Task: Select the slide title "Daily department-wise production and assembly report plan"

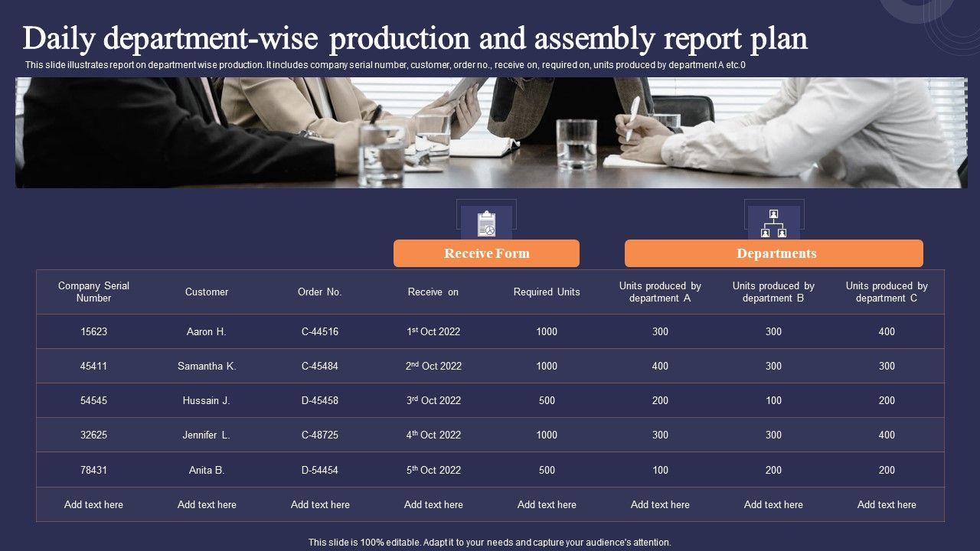Action: coord(415,38)
